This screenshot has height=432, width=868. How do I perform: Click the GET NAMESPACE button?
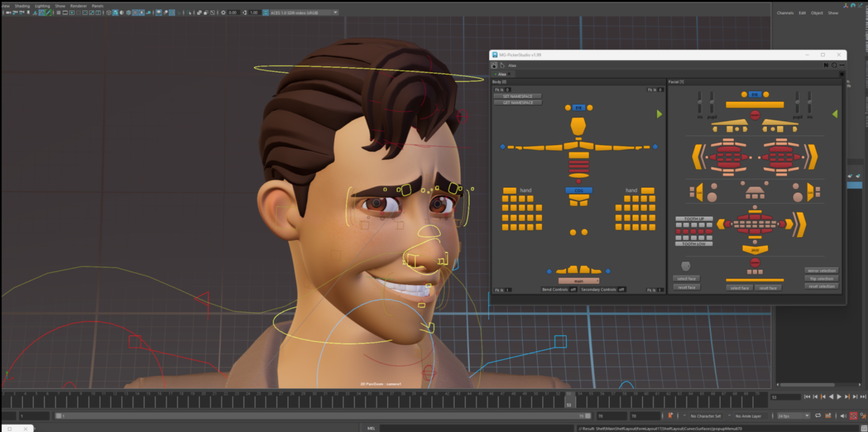pos(517,102)
